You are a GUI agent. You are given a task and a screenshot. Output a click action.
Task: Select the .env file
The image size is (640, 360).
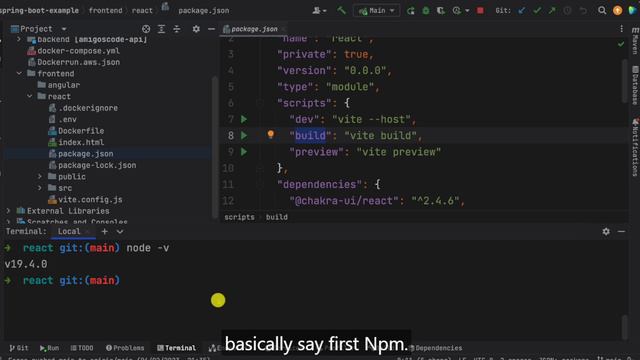click(62, 120)
